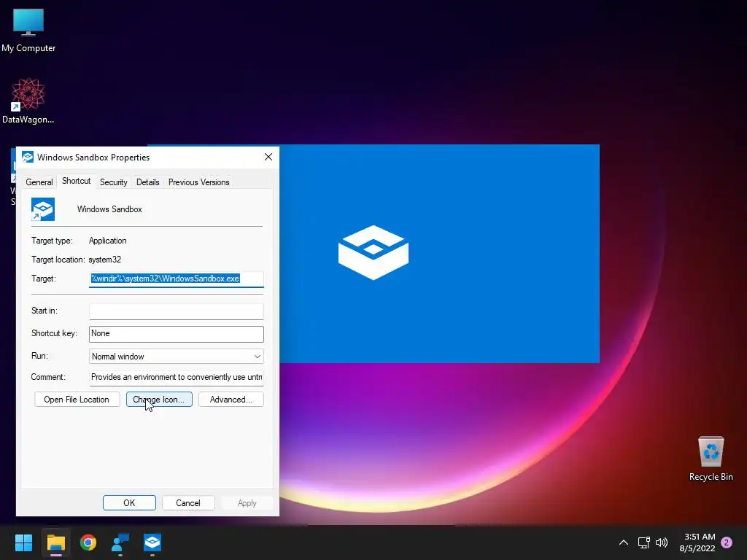747x560 pixels.
Task: Switch to the Previous Versions tab
Action: tap(198, 182)
